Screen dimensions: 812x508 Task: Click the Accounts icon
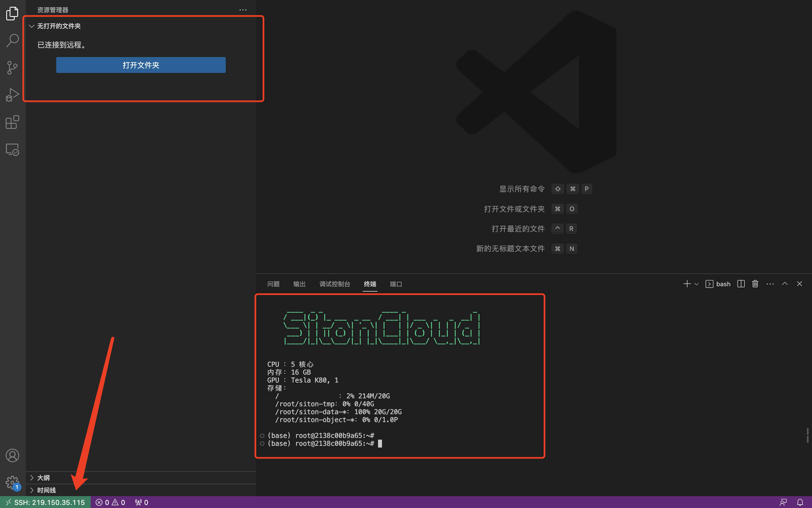coord(12,455)
